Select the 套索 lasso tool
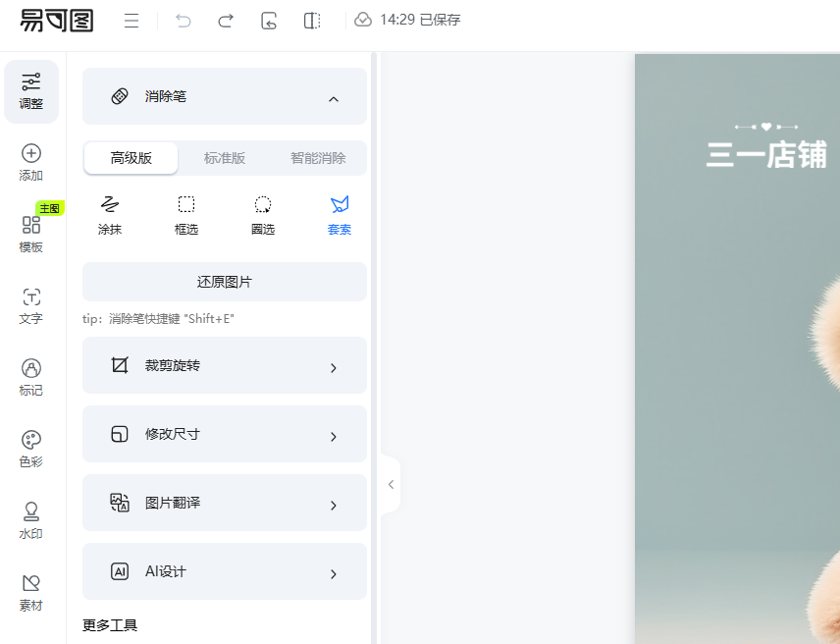This screenshot has height=644, width=840. tap(340, 215)
